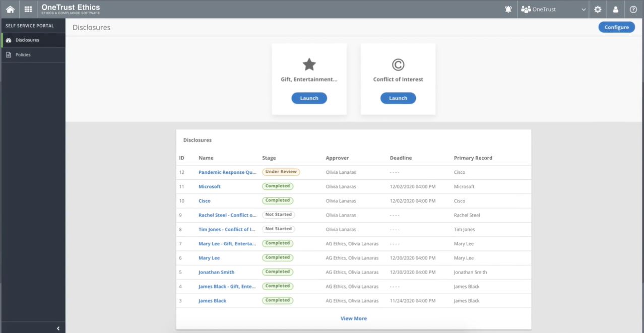Open the Mary Lee disclosure with ID 6
This screenshot has width=644, height=333.
point(209,258)
